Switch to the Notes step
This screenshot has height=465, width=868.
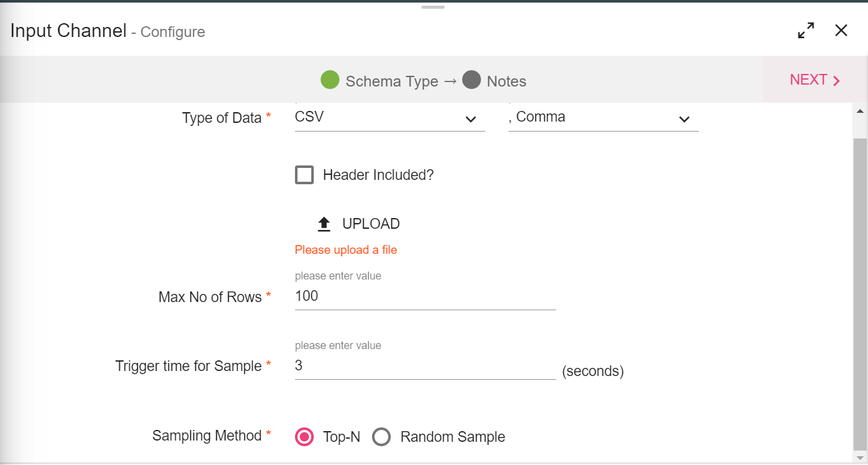tap(506, 81)
